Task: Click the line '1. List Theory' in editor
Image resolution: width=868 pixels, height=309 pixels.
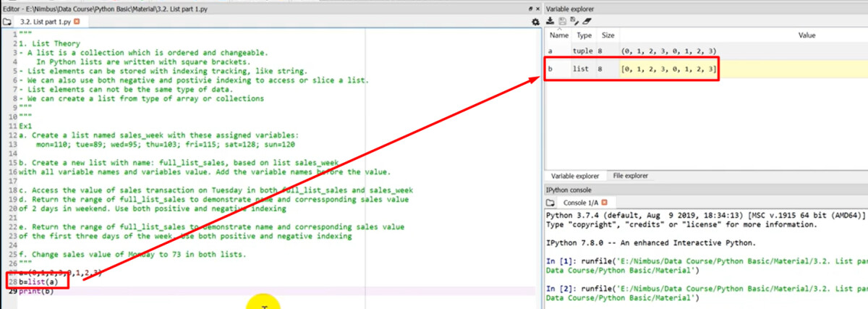Action: click(49, 43)
